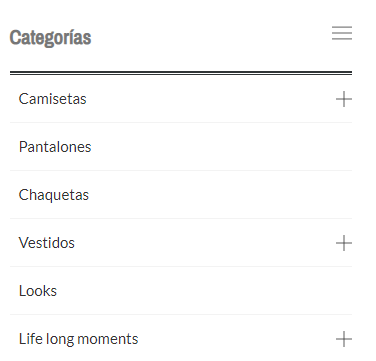Expand the Vestidos subcategories with plus icon
The height and width of the screenshot is (361, 376).
(344, 243)
